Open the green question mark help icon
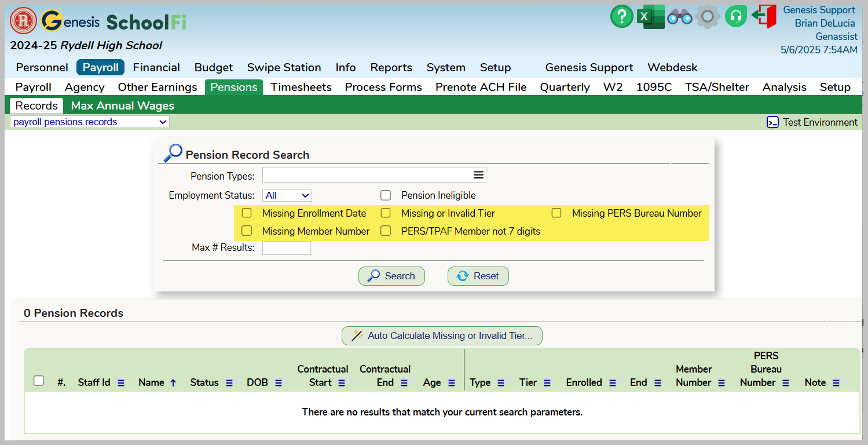 (622, 16)
